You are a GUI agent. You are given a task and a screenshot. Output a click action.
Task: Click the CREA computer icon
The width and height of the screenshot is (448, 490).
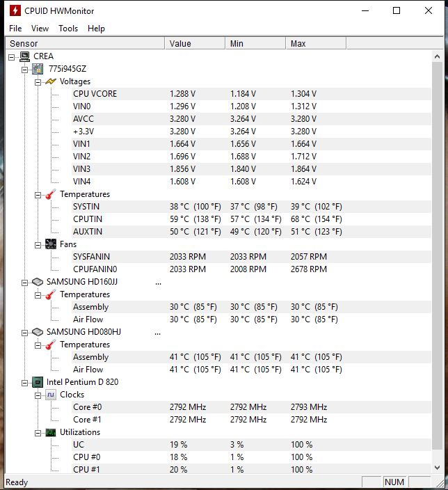[24, 56]
